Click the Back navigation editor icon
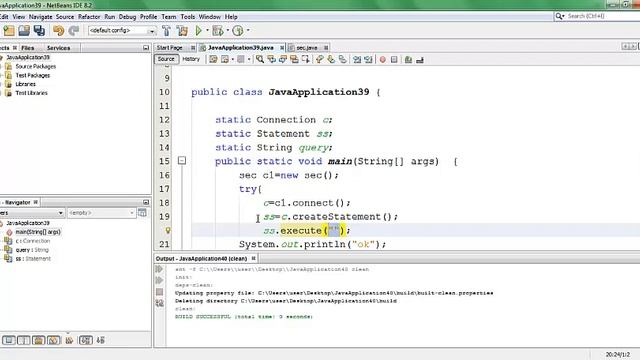 pyautogui.click(x=224, y=60)
